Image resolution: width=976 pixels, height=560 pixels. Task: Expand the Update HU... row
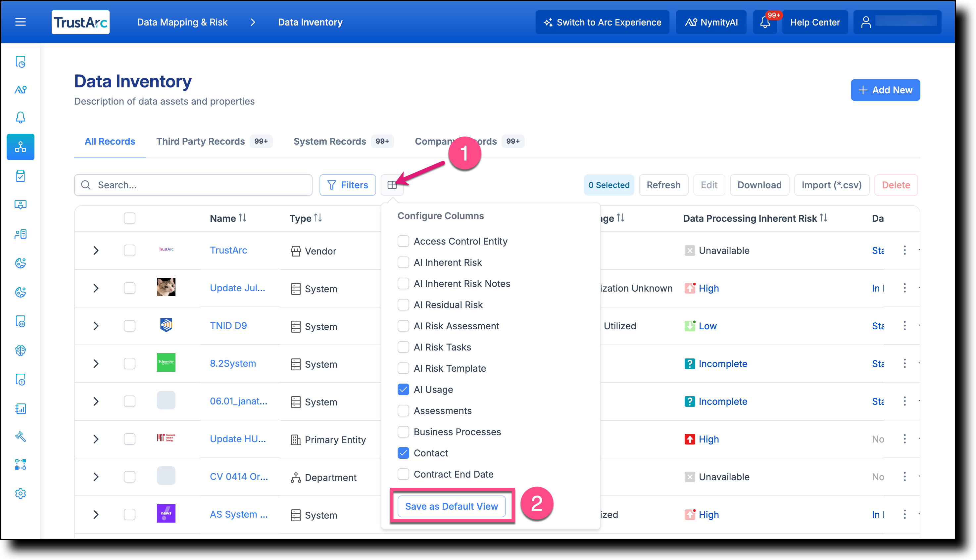click(96, 439)
